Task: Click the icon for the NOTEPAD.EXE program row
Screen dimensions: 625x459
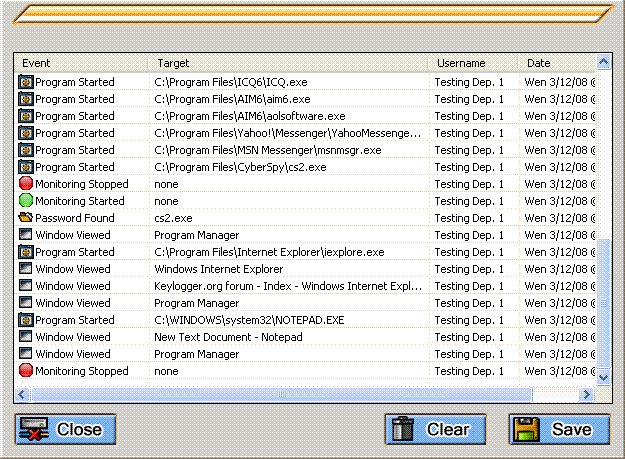Action: pos(26,320)
